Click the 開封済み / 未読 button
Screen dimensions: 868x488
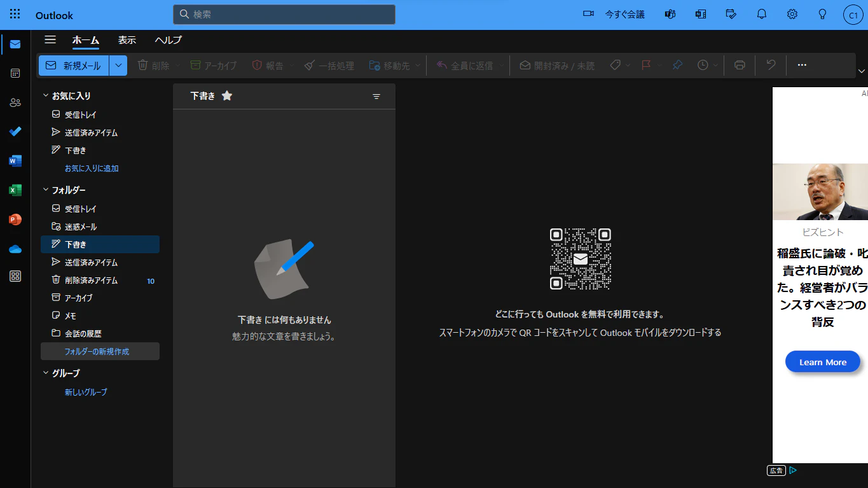coord(557,66)
